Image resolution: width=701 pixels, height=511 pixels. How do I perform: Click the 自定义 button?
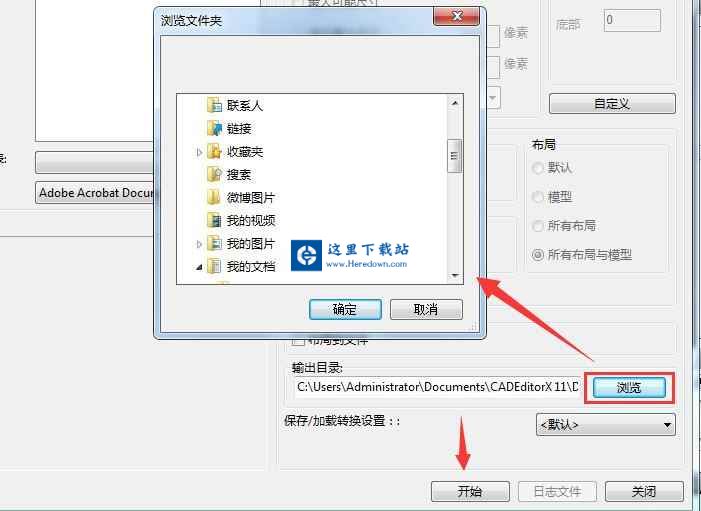coord(612,104)
